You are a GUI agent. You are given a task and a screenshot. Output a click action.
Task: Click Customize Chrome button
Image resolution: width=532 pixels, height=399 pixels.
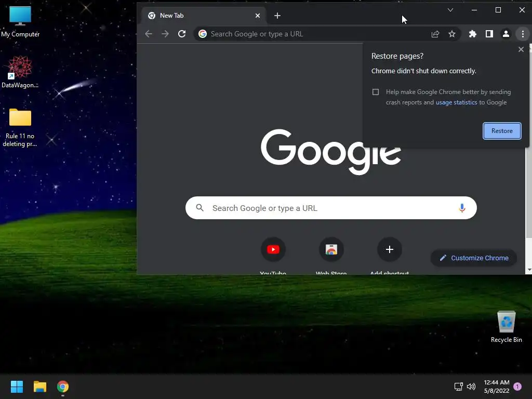click(x=474, y=258)
